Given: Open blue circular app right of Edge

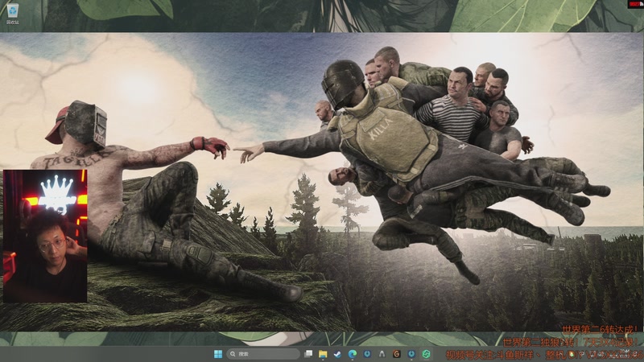Looking at the screenshot, I should click(x=367, y=354).
